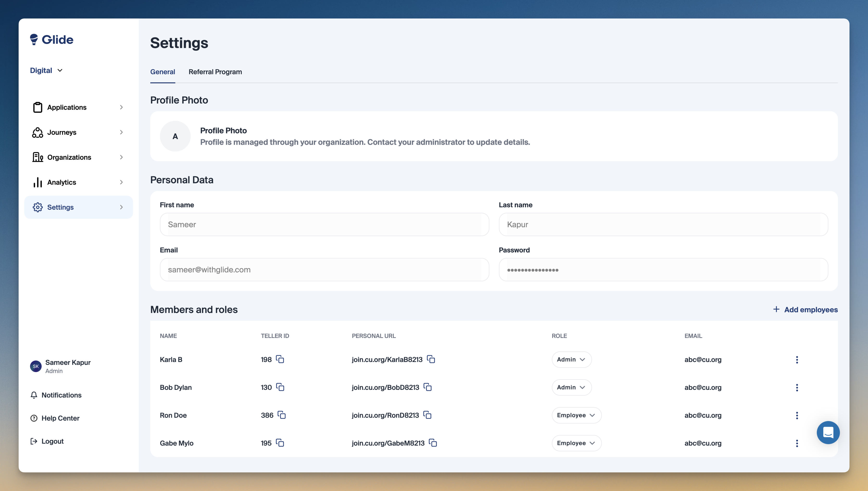Copy Ron Doe's teller ID 386
This screenshot has height=491, width=868.
(282, 415)
